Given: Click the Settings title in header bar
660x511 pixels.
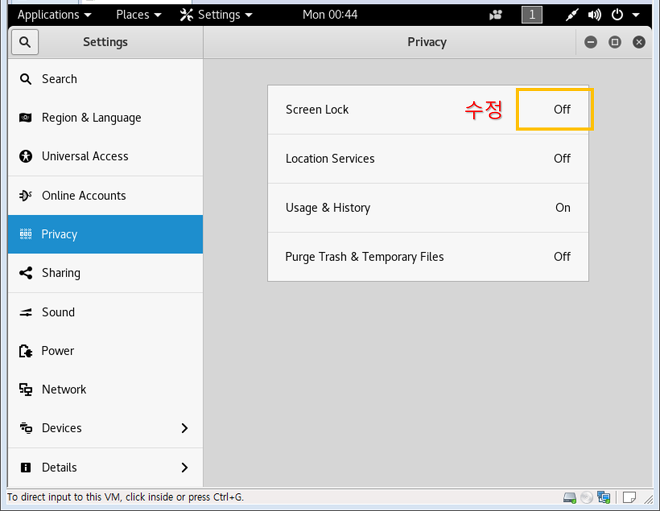Looking at the screenshot, I should (x=105, y=42).
